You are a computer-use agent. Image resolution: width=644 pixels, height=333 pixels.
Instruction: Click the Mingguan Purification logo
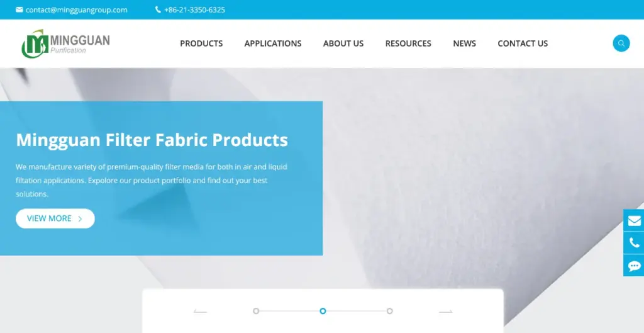pyautogui.click(x=65, y=43)
